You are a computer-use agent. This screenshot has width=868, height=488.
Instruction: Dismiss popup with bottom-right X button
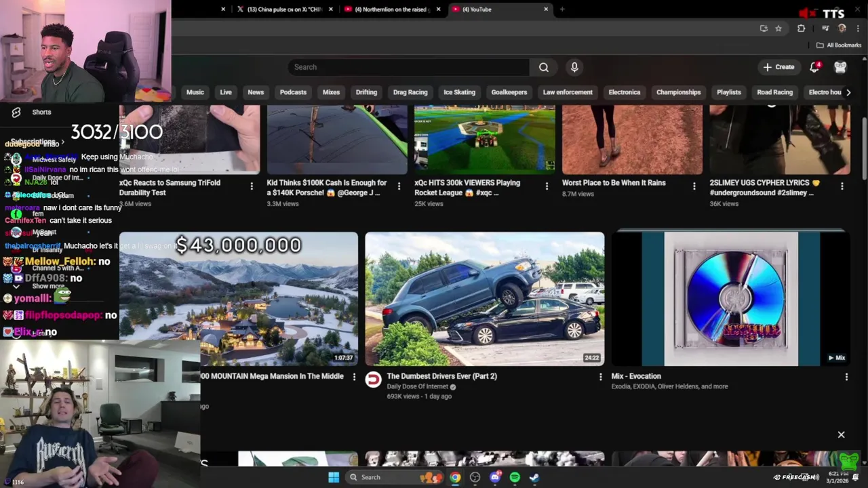pyautogui.click(x=841, y=434)
